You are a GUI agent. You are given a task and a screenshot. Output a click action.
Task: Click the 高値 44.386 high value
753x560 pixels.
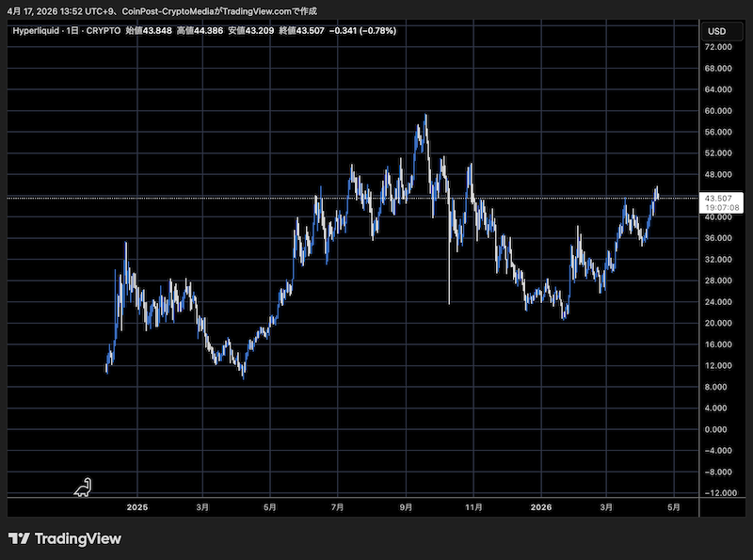click(200, 31)
